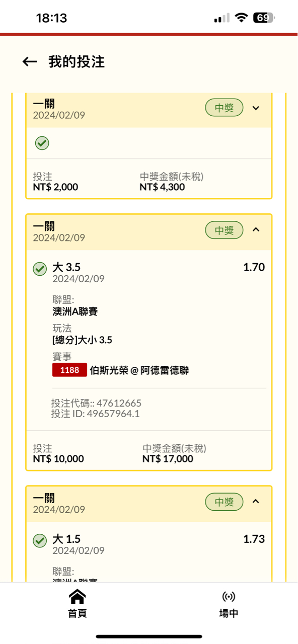Tap the back arrow beside 我的投注
298x644 pixels.
pyautogui.click(x=30, y=61)
